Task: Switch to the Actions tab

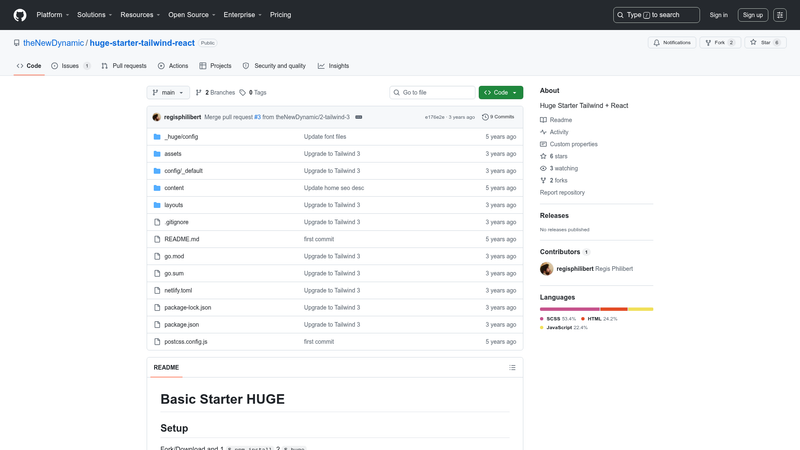Action: coord(173,66)
